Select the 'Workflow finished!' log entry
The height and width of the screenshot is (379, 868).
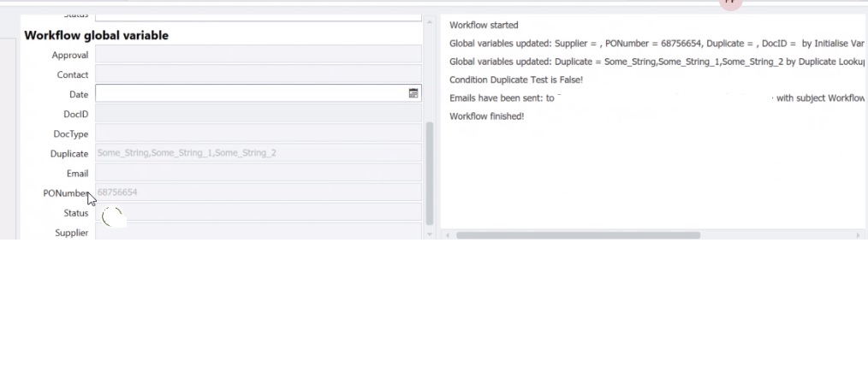486,116
